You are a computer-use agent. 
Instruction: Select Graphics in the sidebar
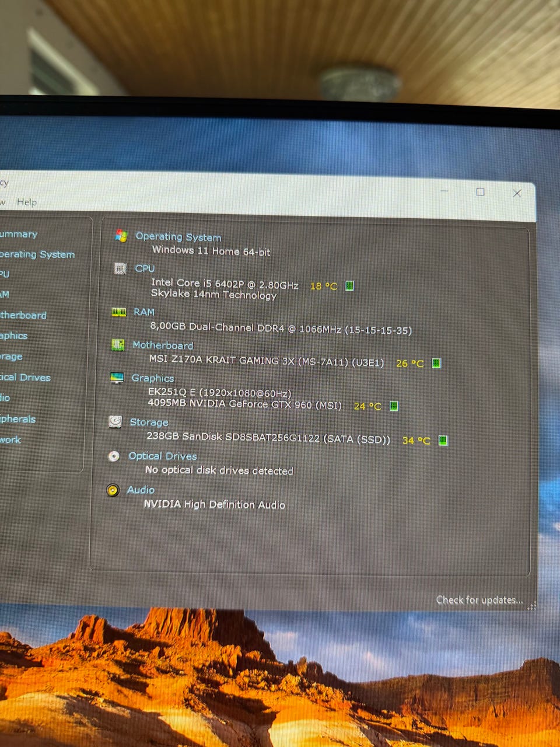point(14,336)
